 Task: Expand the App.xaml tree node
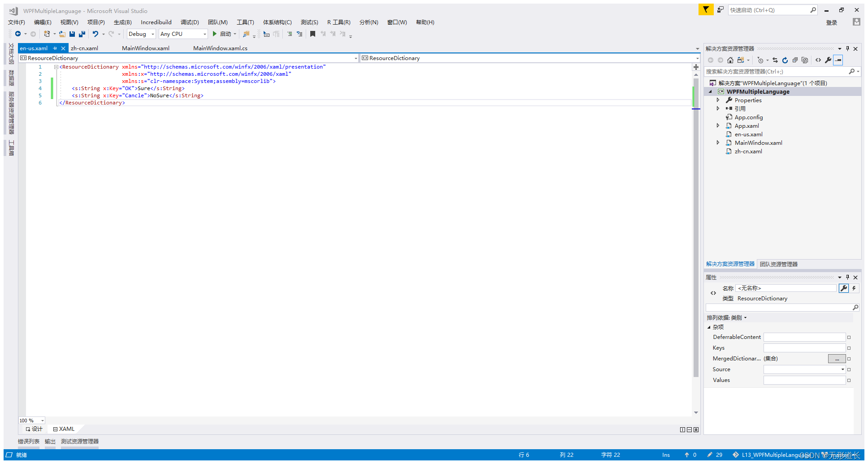[x=718, y=126]
